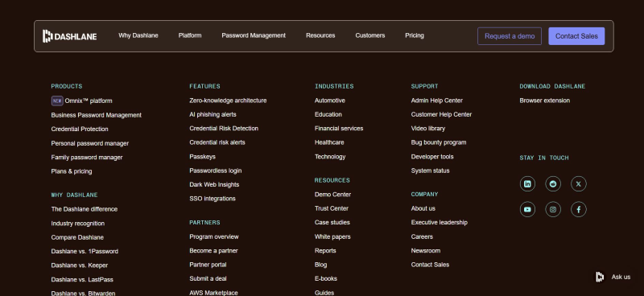This screenshot has height=296, width=644.
Task: Open Business Password Management link
Action: click(x=96, y=115)
